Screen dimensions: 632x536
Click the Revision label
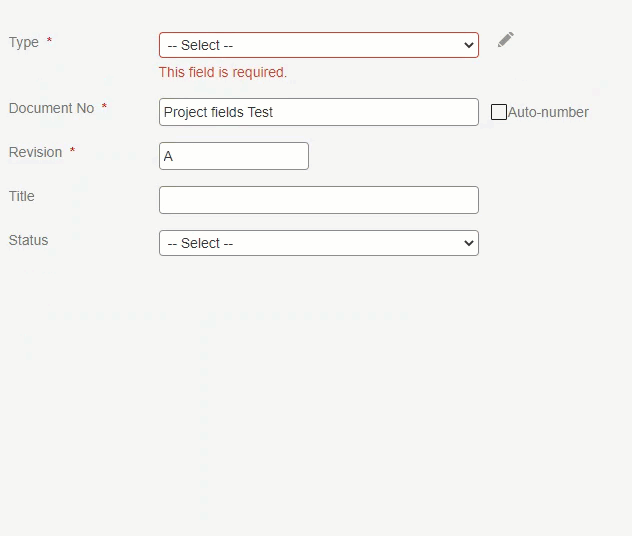pyautogui.click(x=35, y=152)
